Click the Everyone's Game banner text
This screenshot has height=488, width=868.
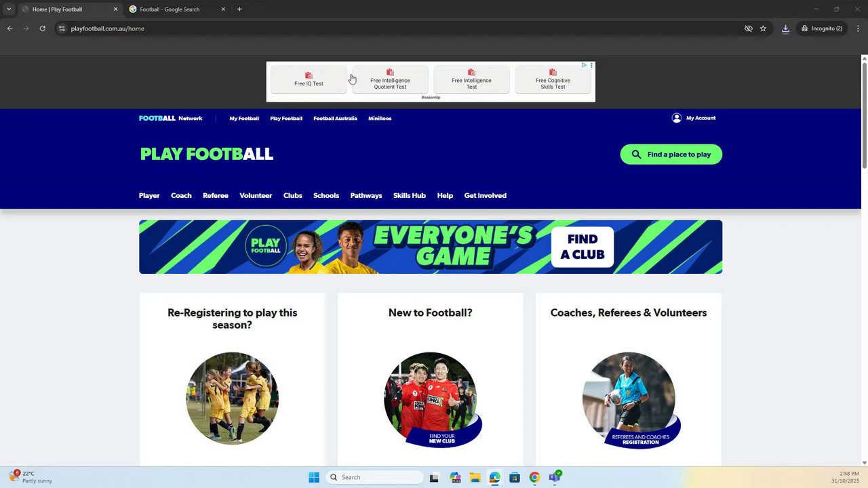[x=454, y=246]
